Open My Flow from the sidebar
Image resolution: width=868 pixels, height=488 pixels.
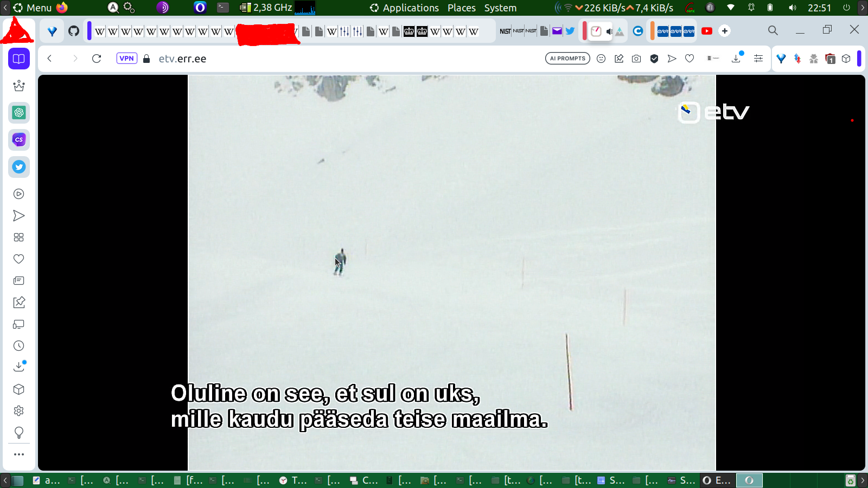19,216
